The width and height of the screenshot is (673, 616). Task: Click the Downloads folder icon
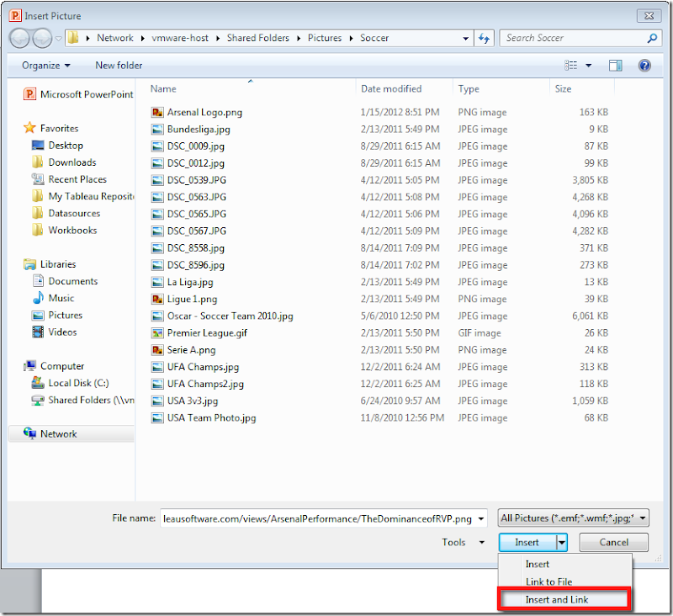pos(38,162)
